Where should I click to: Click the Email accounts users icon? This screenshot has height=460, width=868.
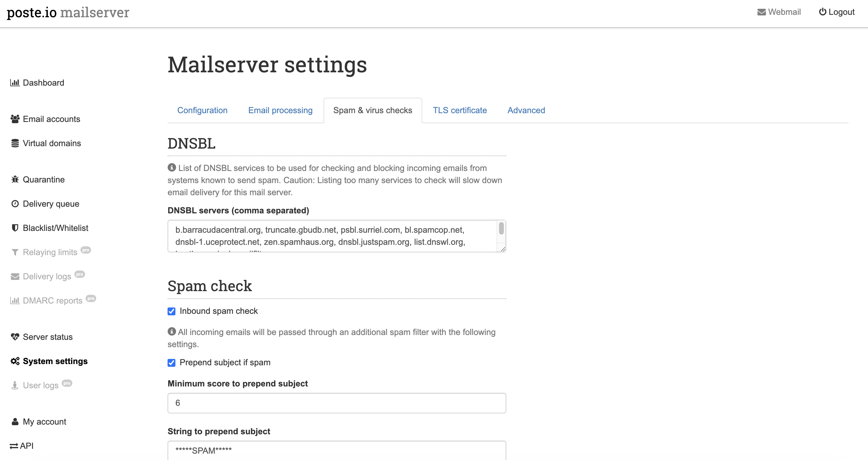(x=15, y=119)
